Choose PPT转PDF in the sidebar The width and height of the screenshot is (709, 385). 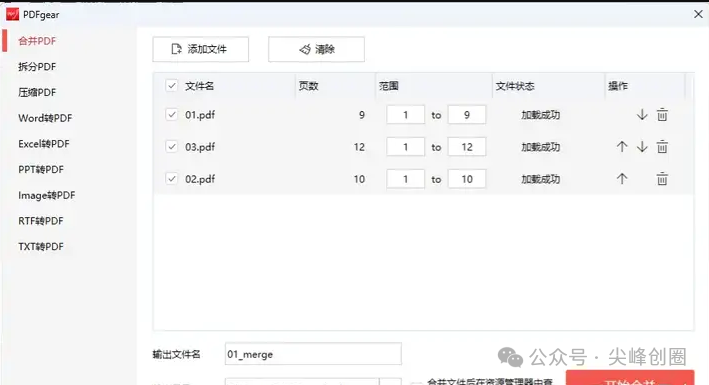[41, 170]
